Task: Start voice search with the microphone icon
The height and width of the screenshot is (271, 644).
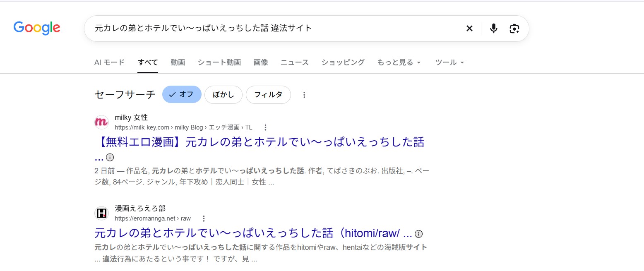Action: point(493,29)
